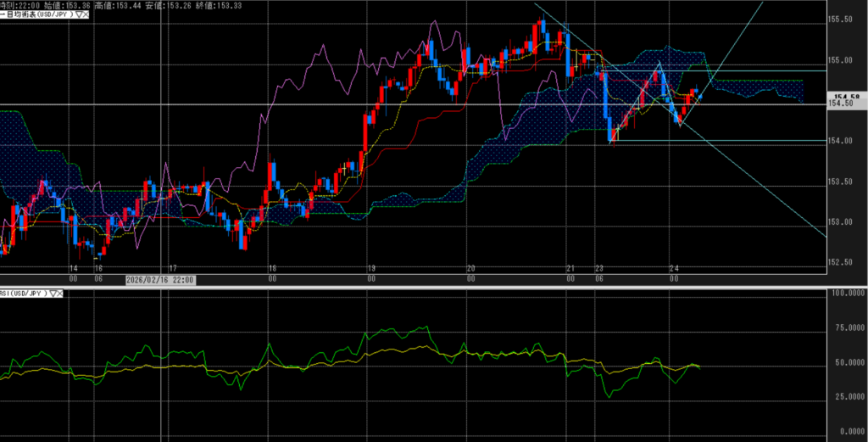The image size is (868, 442).
Task: Select the cyan horizontal line at 154.00
Action: [763, 140]
